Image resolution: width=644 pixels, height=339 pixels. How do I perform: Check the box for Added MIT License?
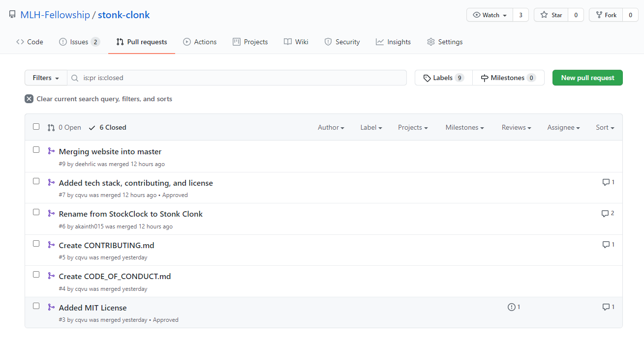(36, 306)
